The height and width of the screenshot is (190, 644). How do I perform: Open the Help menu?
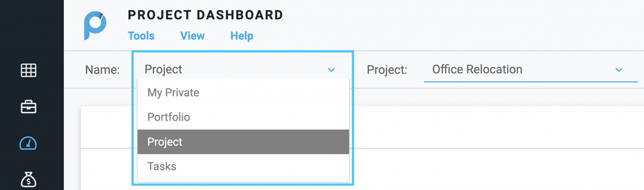click(242, 36)
